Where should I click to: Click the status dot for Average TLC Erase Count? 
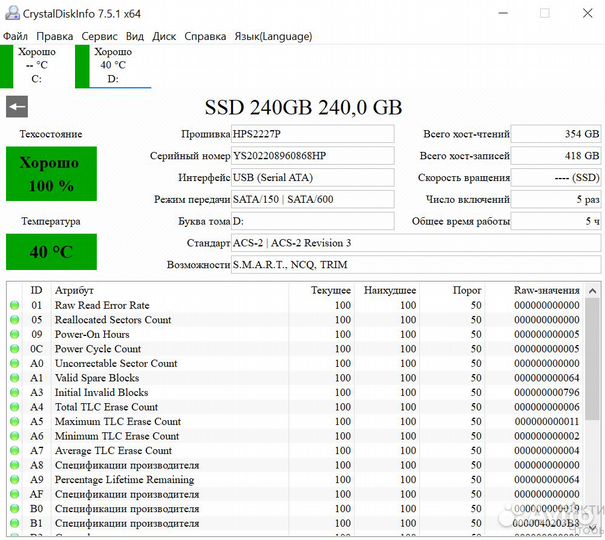click(15, 451)
